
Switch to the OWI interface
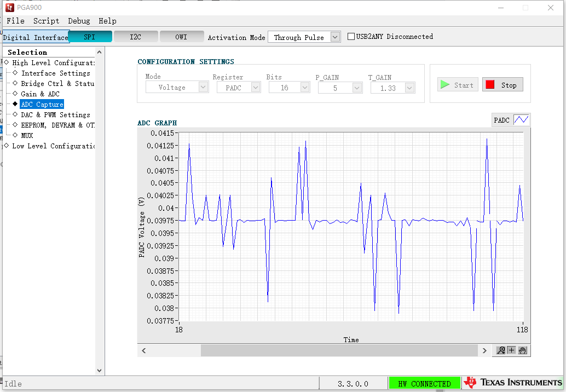coord(182,37)
